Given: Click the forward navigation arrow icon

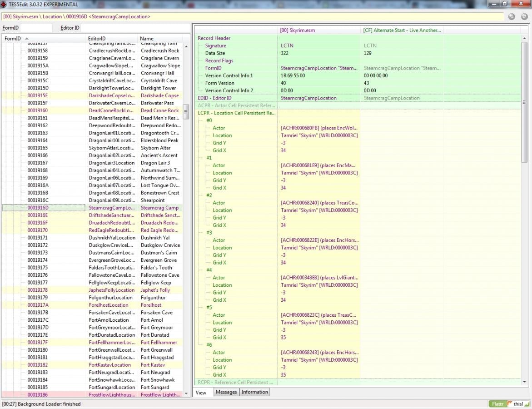Looking at the screenshot, I should click(525, 17).
